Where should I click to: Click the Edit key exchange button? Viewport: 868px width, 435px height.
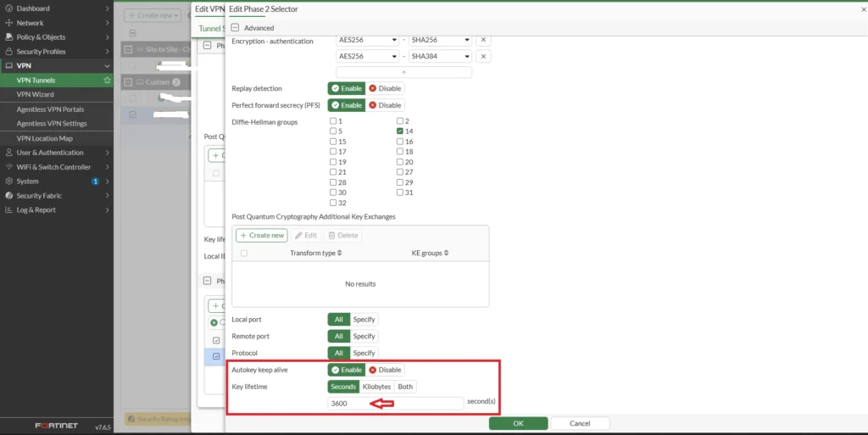[x=306, y=235]
